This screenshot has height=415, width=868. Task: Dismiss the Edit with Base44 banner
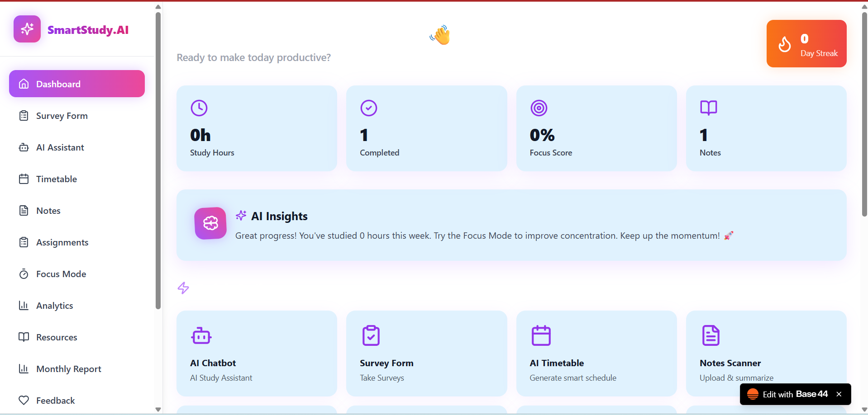pyautogui.click(x=839, y=394)
